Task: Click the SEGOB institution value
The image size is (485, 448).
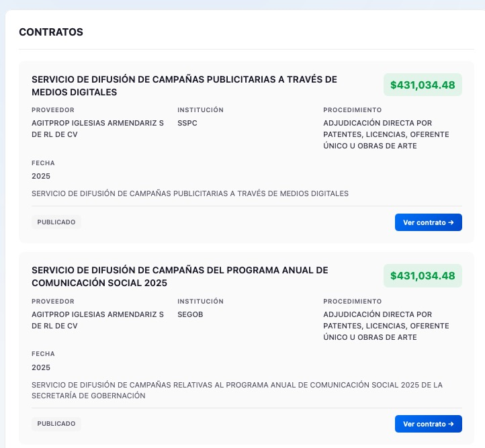Action: coord(190,314)
